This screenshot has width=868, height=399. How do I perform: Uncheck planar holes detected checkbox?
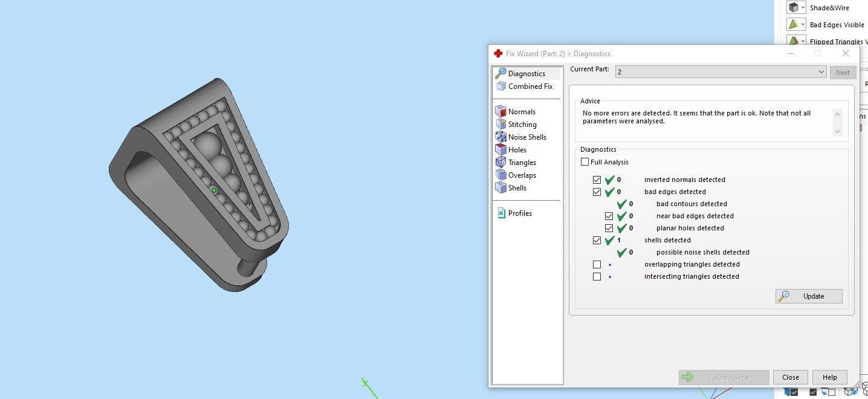point(609,229)
